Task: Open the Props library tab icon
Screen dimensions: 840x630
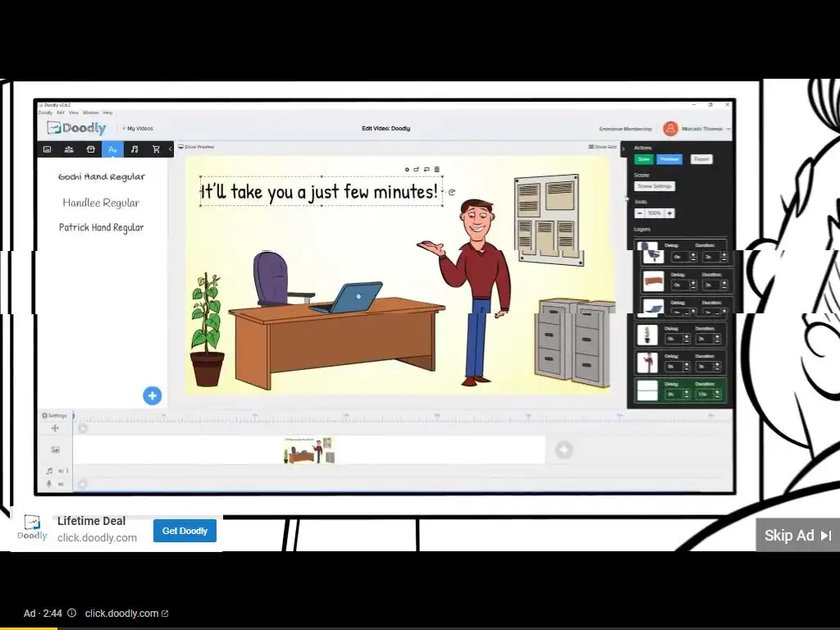Action: (x=90, y=149)
